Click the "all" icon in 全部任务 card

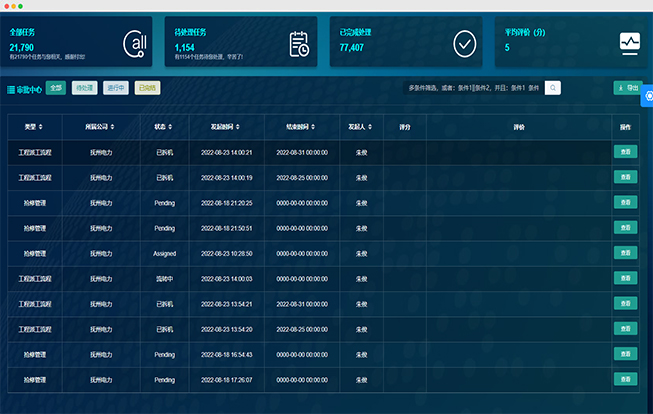134,43
